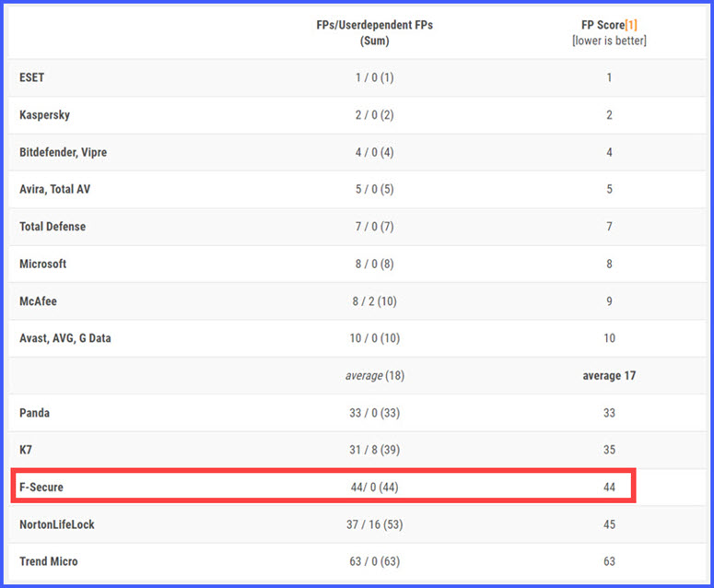The width and height of the screenshot is (714, 588).
Task: Select the "average (18)" sum cell
Action: pyautogui.click(x=374, y=375)
